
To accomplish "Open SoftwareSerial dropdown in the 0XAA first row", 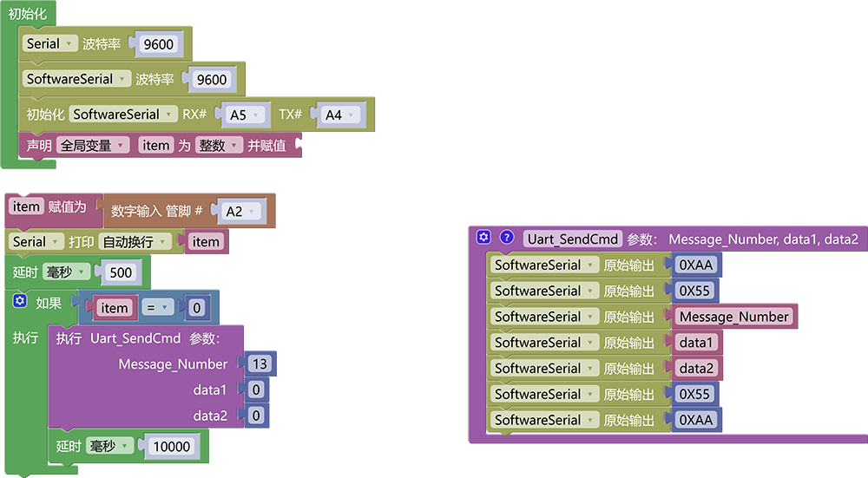I will [x=545, y=265].
